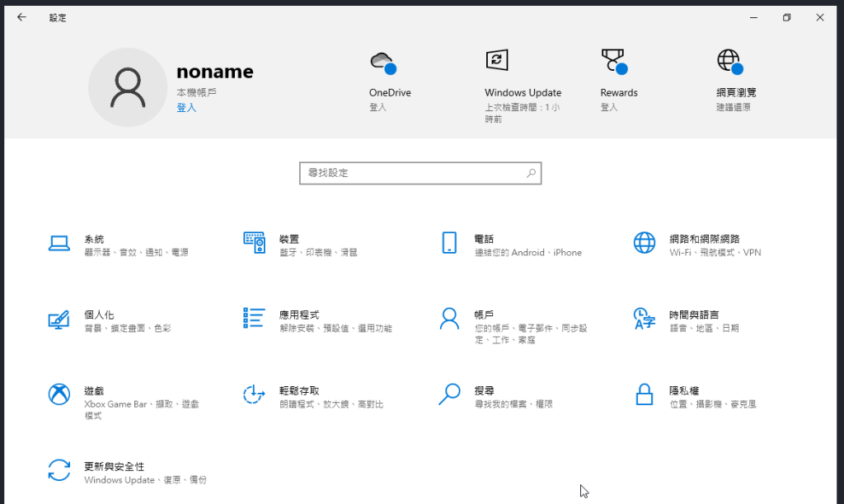Viewport: 844px width, 504px height.
Task: Open the 輕鬆存取 (Ease of Access) icon
Action: pos(254,395)
